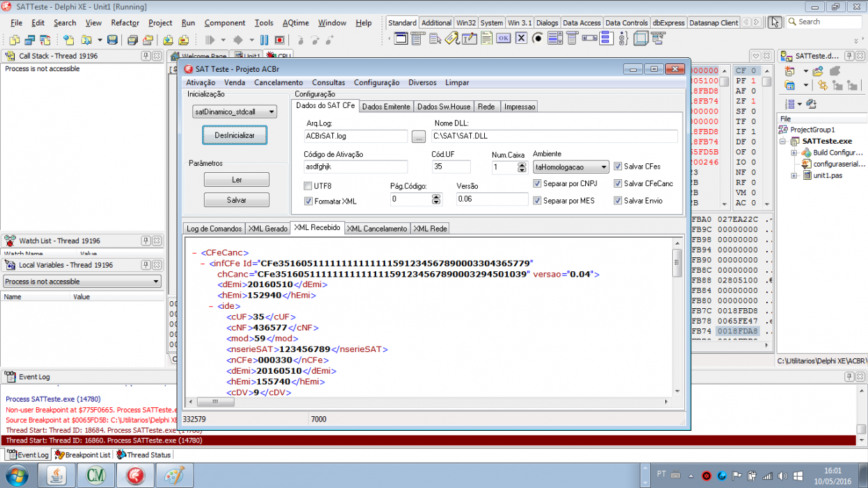868x488 pixels.
Task: Toggle the Salvar CFeCanc checkbox
Action: click(618, 183)
